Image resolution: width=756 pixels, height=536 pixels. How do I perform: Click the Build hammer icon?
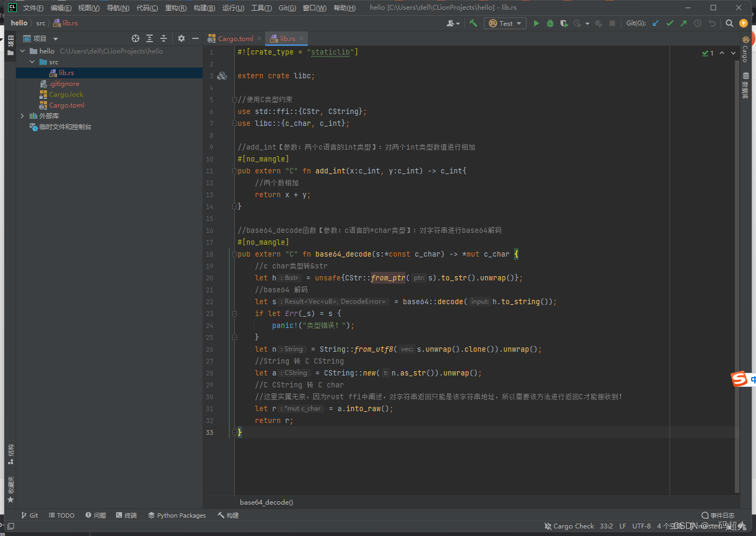(x=474, y=23)
